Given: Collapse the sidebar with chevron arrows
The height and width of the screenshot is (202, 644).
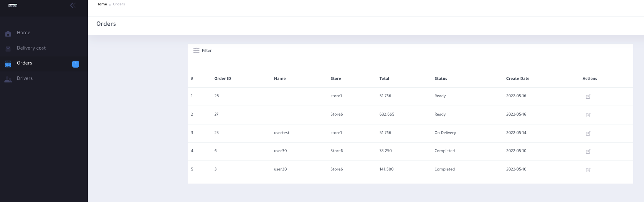Looking at the screenshot, I should tap(73, 5).
